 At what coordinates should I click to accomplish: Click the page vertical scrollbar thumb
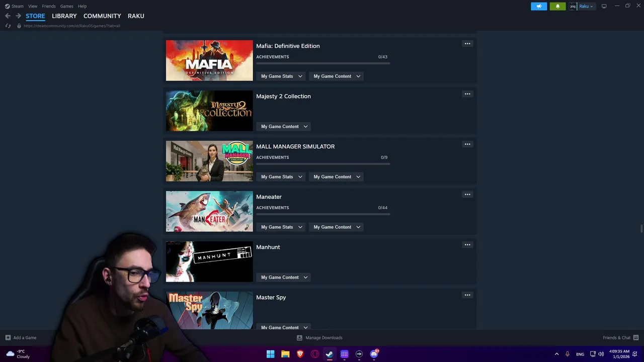[641, 229]
